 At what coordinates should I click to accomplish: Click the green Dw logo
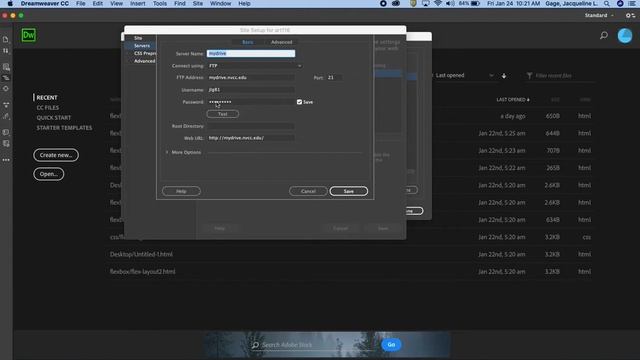click(29, 35)
